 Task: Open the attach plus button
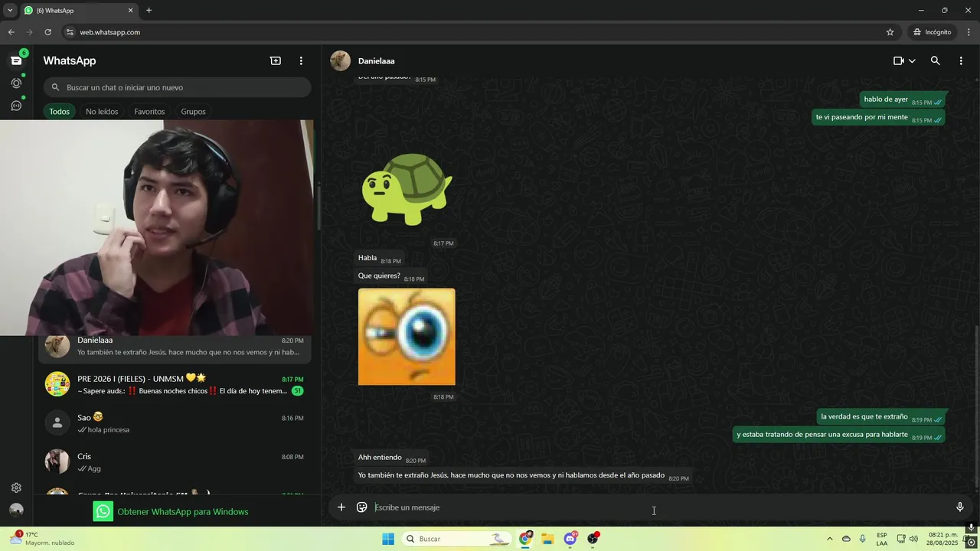(x=341, y=507)
